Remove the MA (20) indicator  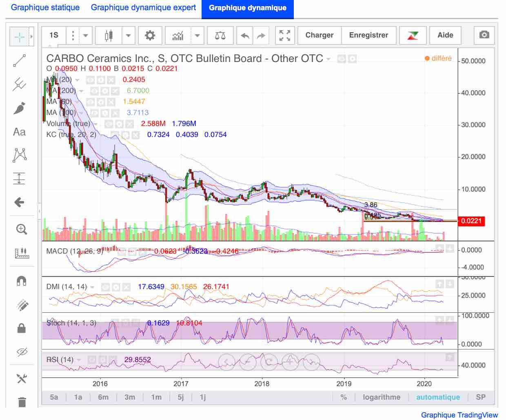pos(111,80)
